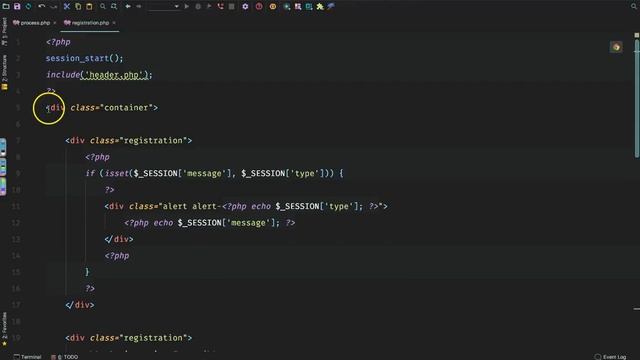The height and width of the screenshot is (360, 640).
Task: Click Search Everywhere magnifier at top right
Action: pos(634,7)
